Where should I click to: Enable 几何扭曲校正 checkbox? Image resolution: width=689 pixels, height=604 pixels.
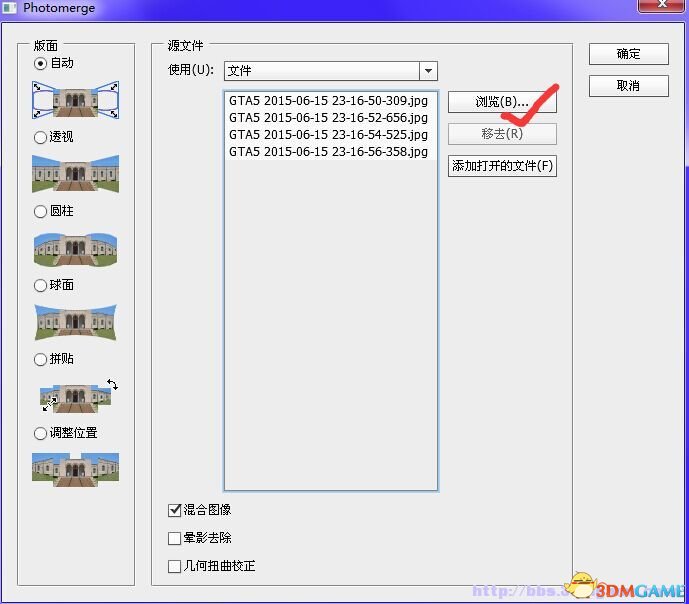[175, 566]
